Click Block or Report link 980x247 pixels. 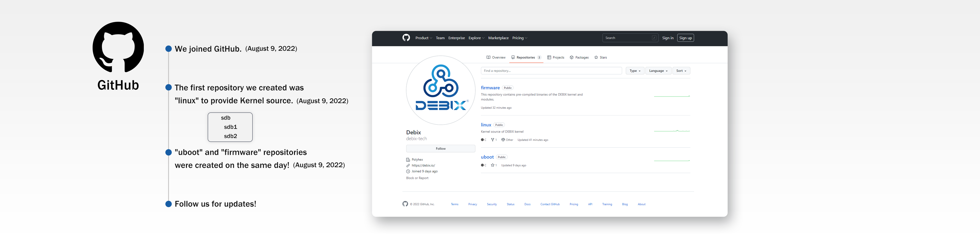(x=417, y=178)
